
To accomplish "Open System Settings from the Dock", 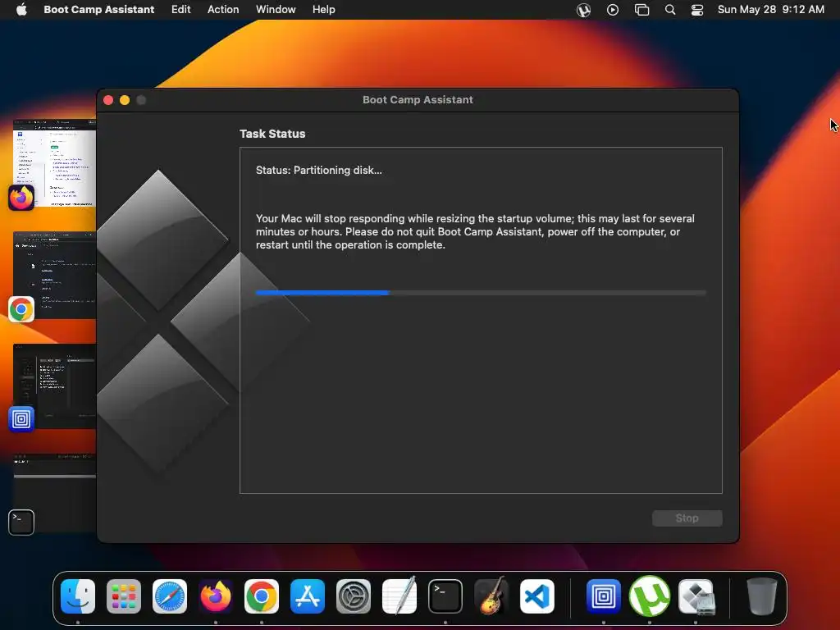I will (354, 596).
